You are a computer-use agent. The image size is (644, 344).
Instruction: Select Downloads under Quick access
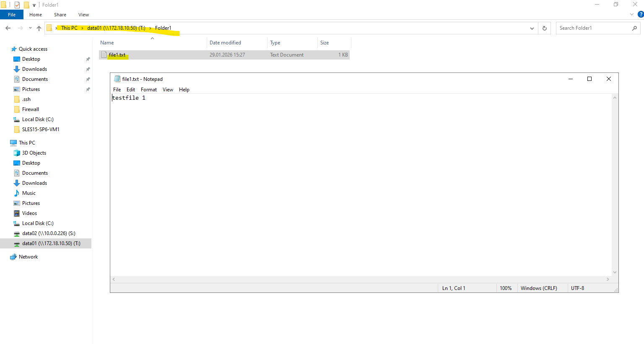[x=34, y=69]
